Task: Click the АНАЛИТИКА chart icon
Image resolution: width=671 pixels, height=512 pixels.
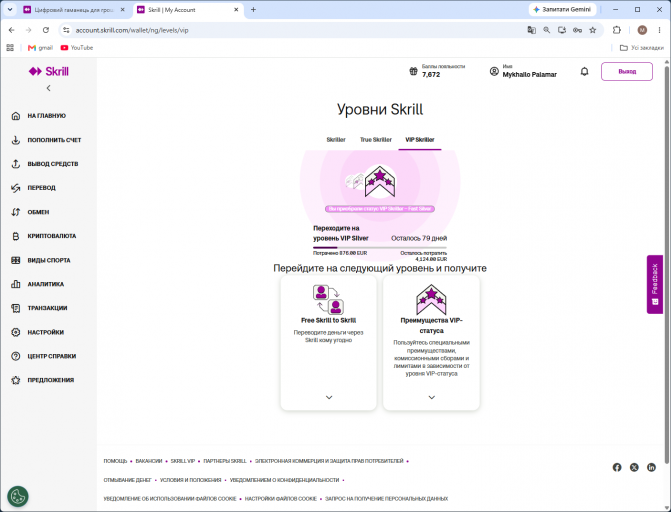Action: click(16, 284)
